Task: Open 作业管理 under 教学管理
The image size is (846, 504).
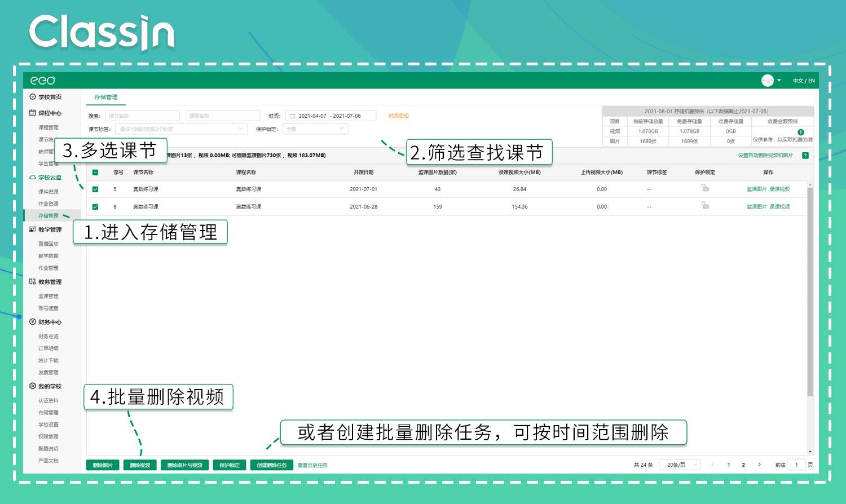Action: pos(49,268)
